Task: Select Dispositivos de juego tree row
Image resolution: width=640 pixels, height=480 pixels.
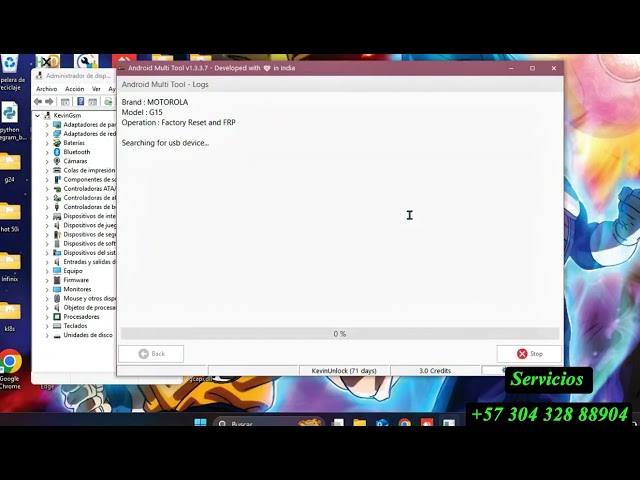Action: pos(84,225)
